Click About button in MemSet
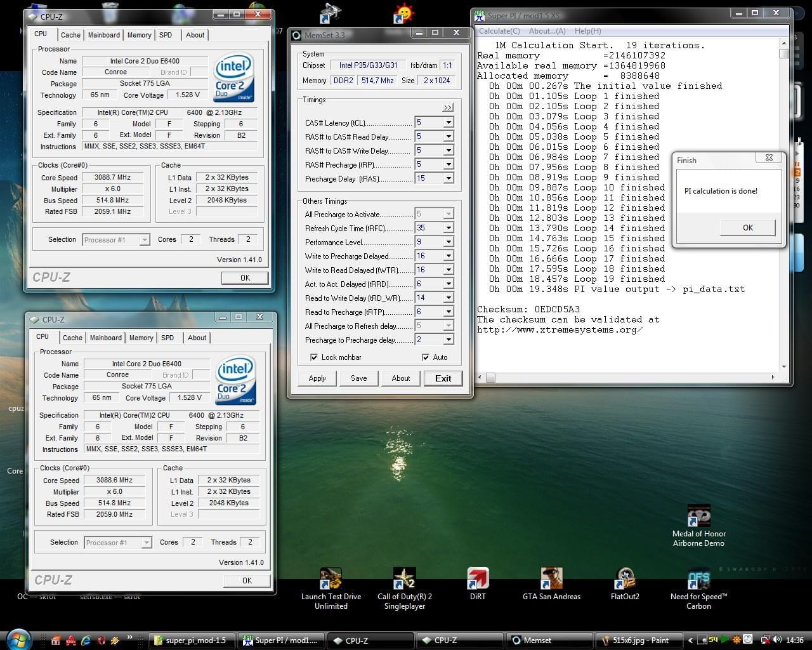Screen dimensions: 812x650 400,378
